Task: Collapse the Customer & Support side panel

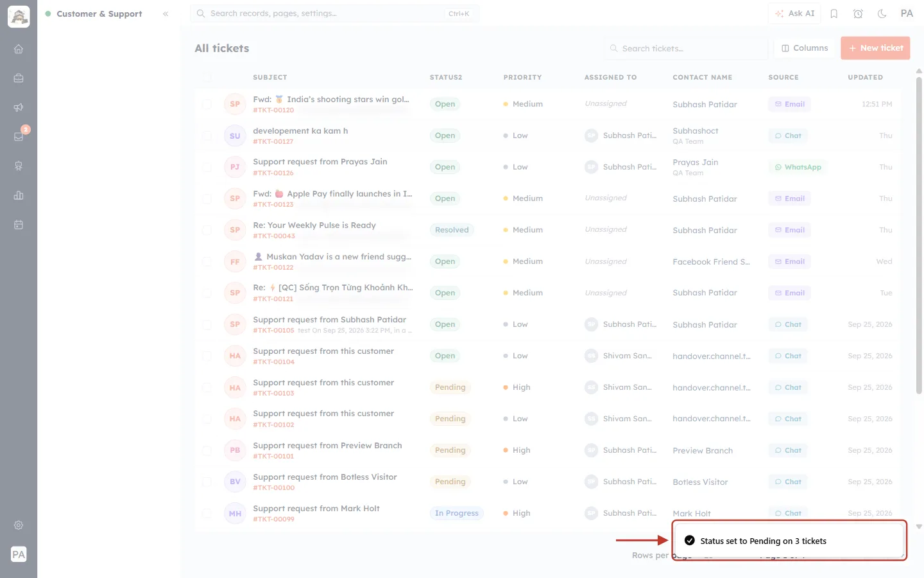Action: coord(166,13)
